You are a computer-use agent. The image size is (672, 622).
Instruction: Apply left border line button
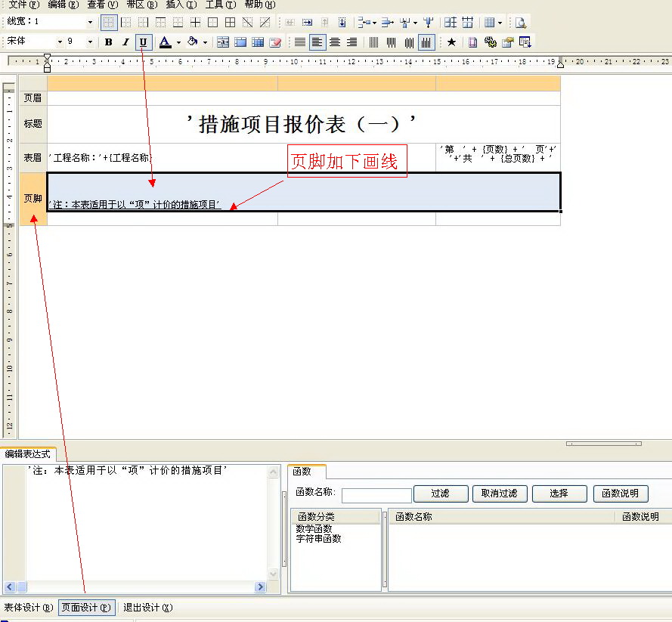pos(126,22)
